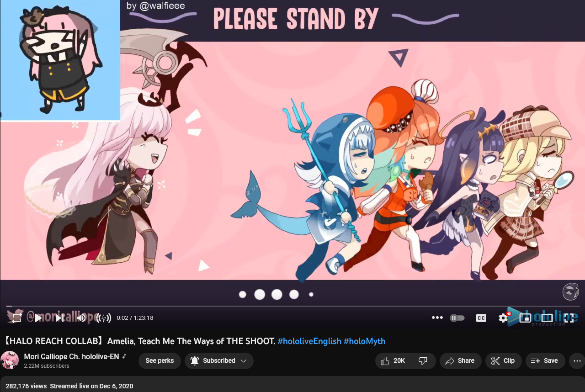Click the See perks button

(160, 361)
